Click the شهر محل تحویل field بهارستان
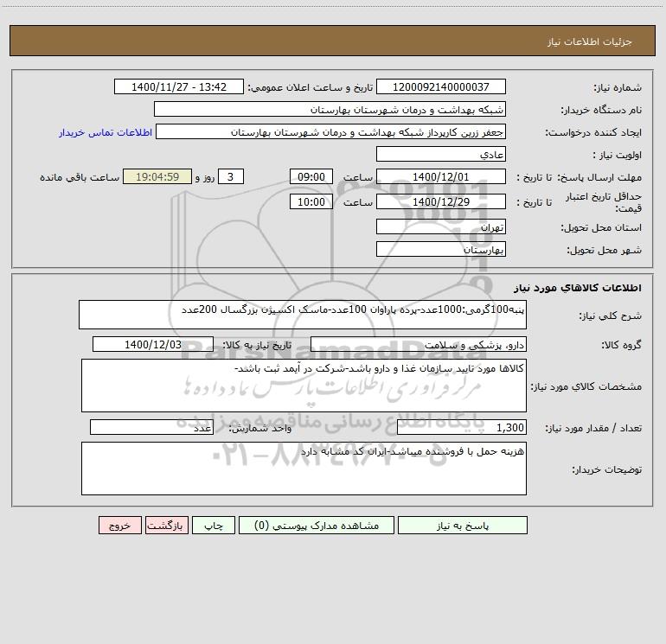 441,250
